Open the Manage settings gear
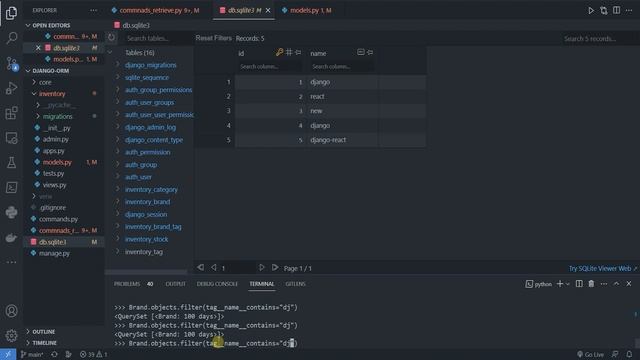This screenshot has height=360, width=640. point(11,336)
